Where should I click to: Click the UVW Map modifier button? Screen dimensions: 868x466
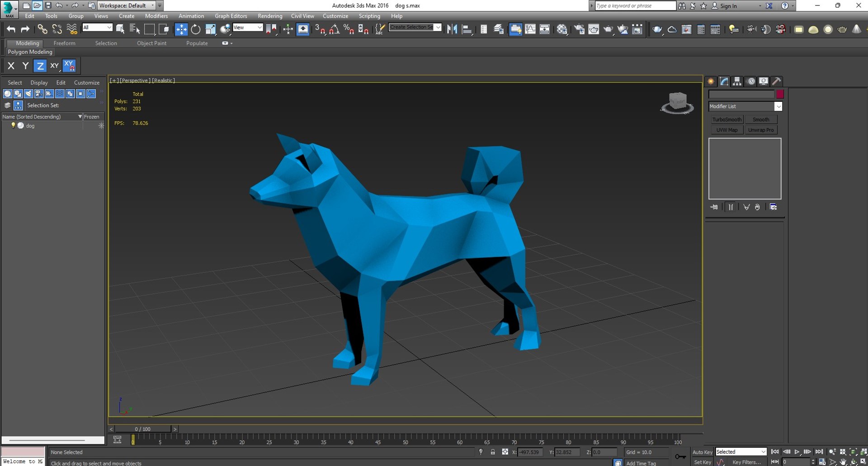[726, 130]
